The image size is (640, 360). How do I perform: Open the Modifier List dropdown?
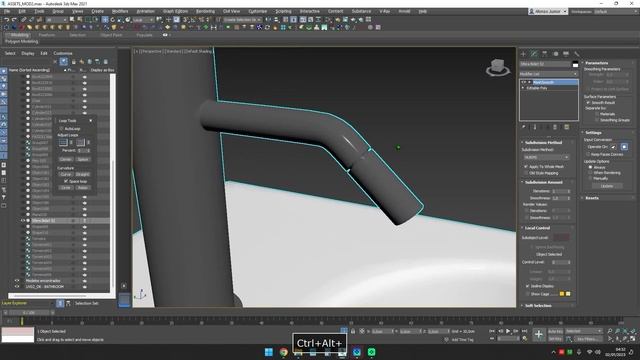coord(549,74)
